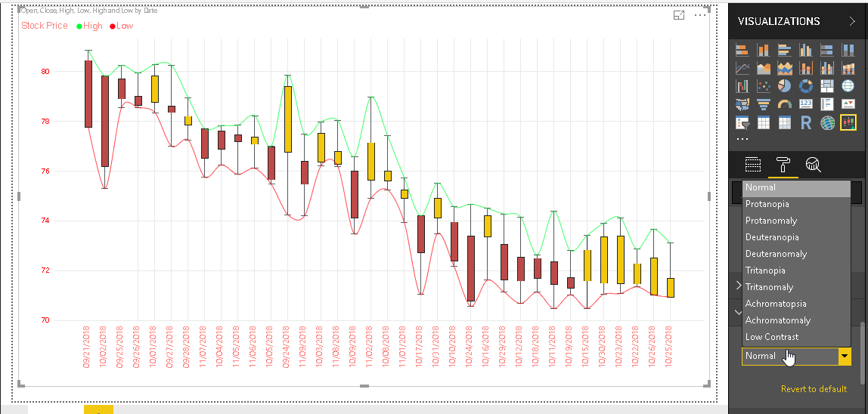Image resolution: width=868 pixels, height=414 pixels.
Task: Select the ArcGIS globe map visual
Action: [827, 122]
